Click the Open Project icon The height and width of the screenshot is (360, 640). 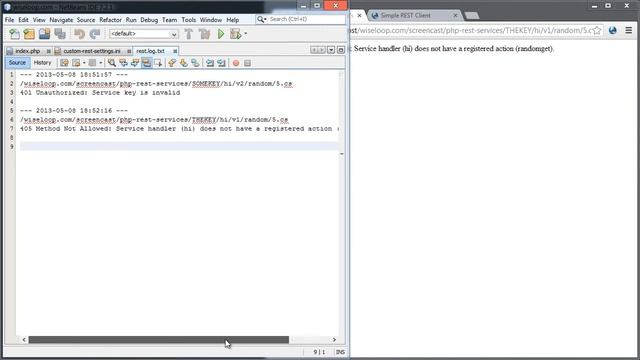click(x=44, y=34)
